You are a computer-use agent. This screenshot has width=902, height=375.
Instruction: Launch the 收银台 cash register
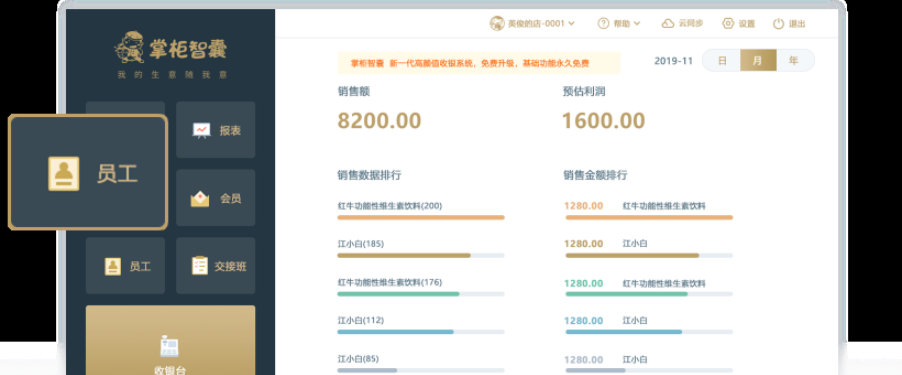click(x=170, y=340)
